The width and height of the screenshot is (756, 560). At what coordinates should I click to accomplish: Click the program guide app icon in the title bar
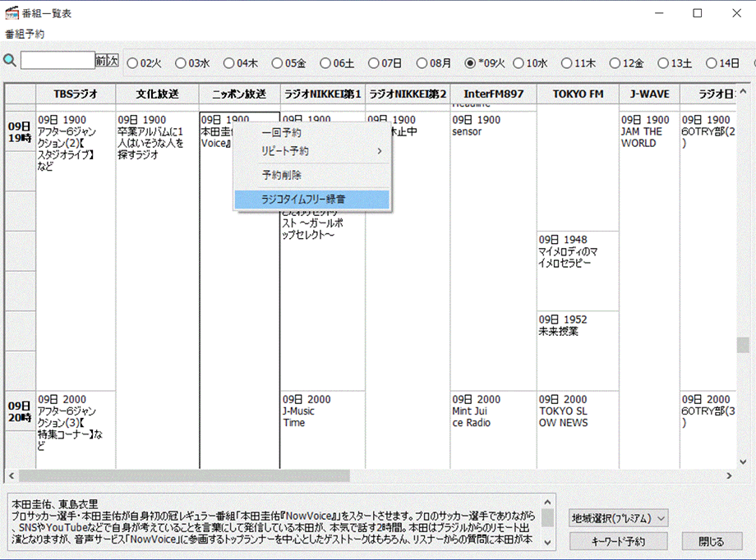click(x=12, y=13)
